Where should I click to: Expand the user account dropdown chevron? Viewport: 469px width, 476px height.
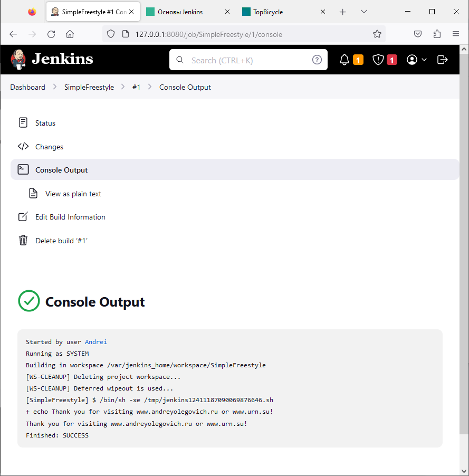tap(424, 60)
